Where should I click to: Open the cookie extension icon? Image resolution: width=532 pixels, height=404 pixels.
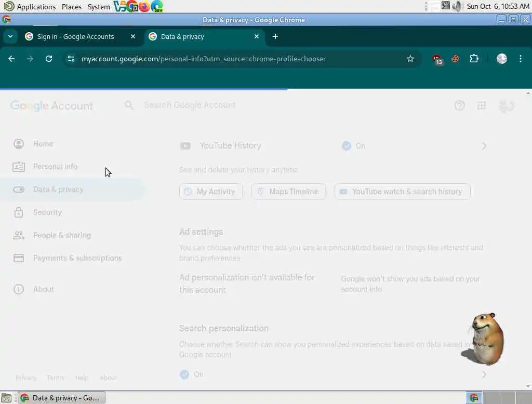click(x=455, y=59)
